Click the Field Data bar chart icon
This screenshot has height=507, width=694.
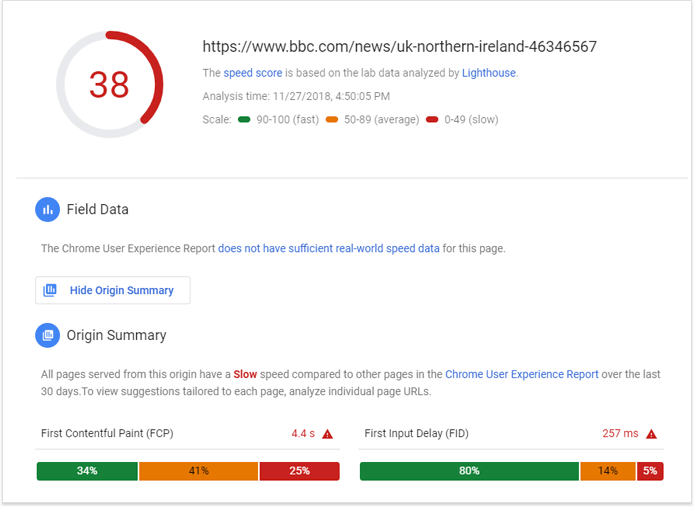tap(47, 209)
